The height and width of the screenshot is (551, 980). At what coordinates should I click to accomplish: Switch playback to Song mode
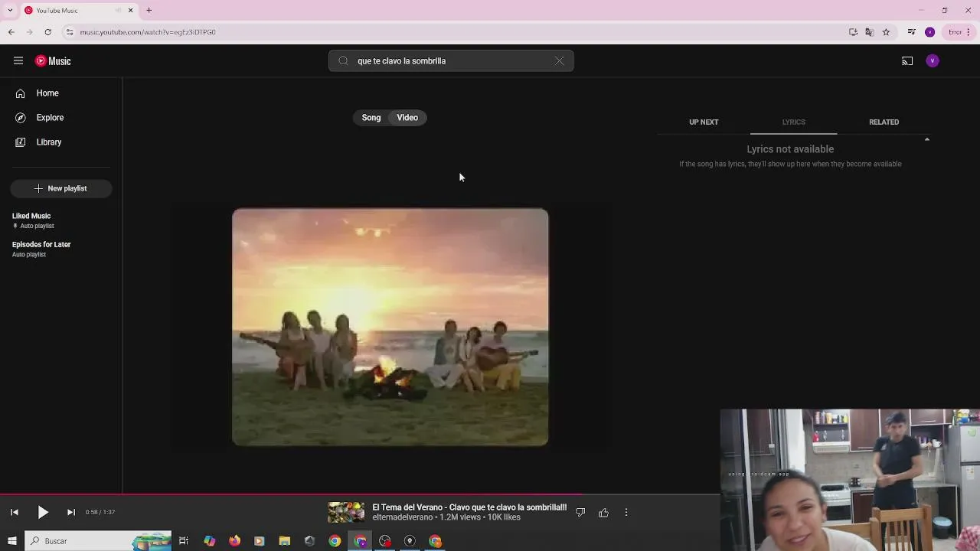(x=371, y=118)
